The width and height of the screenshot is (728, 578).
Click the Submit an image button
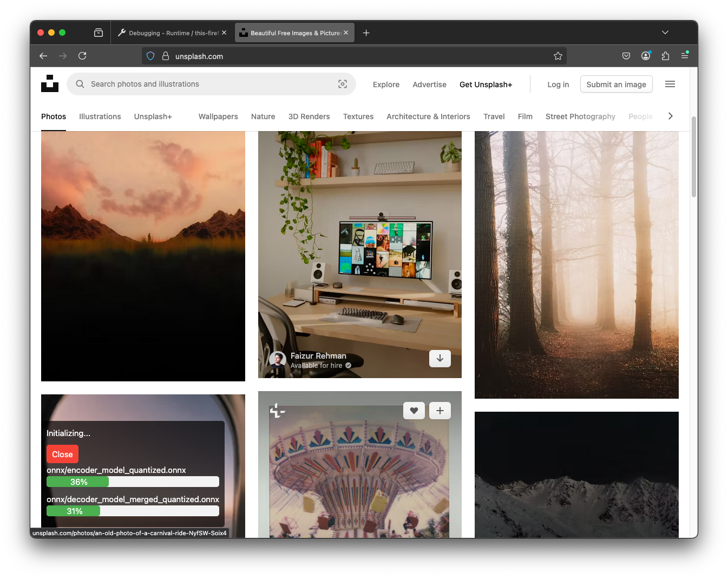point(616,84)
